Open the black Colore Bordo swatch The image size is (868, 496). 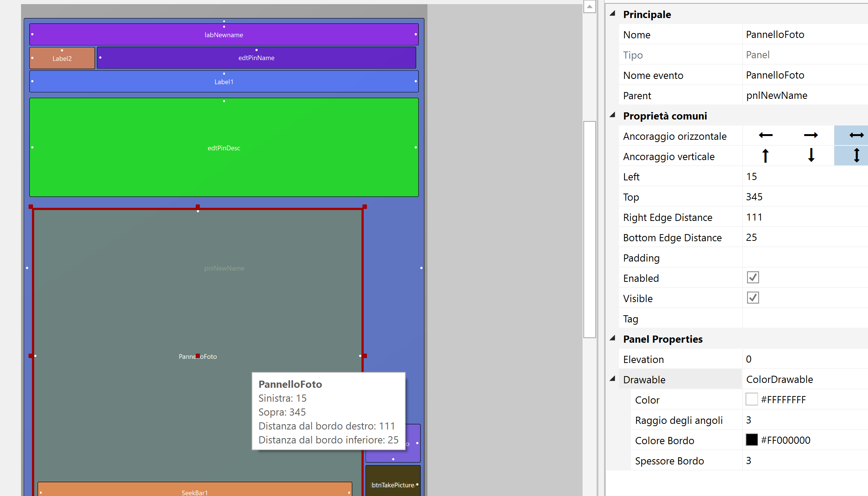[x=752, y=440]
